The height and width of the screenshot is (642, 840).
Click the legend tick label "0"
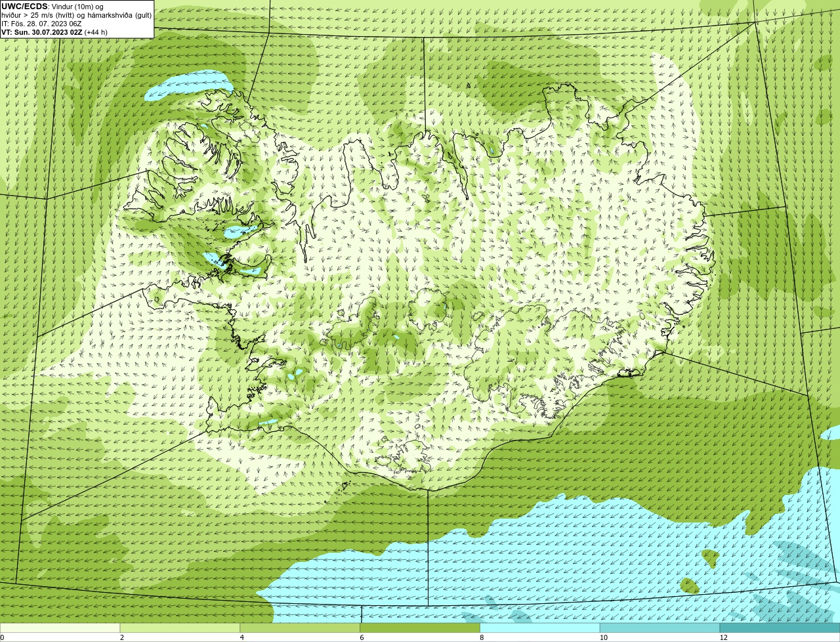(2, 637)
